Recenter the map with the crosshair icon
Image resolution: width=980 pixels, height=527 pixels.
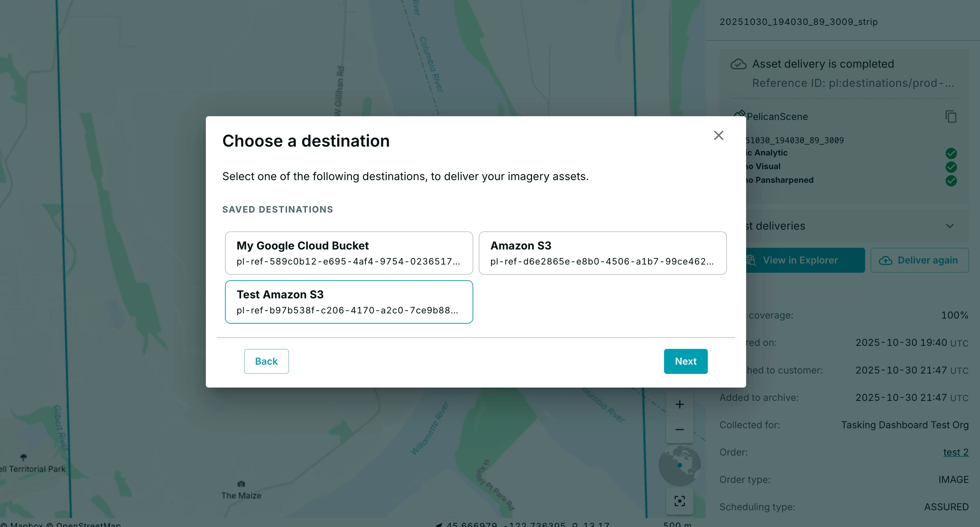[x=679, y=501]
